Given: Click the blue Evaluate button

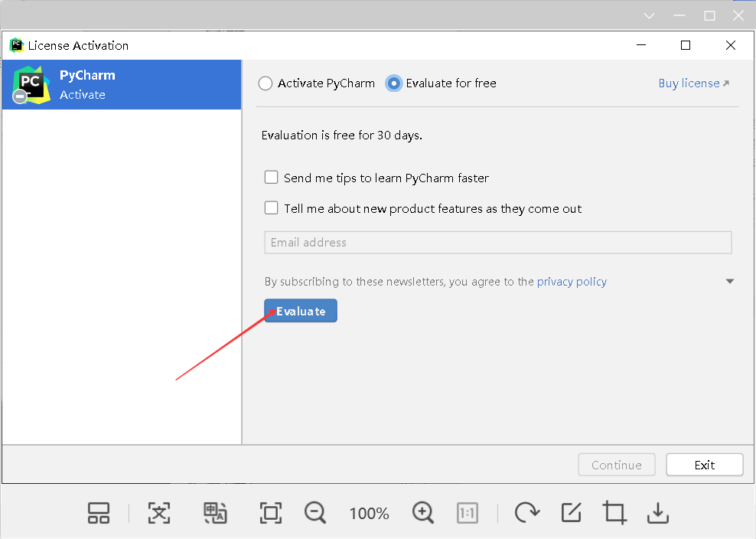Looking at the screenshot, I should click(301, 311).
